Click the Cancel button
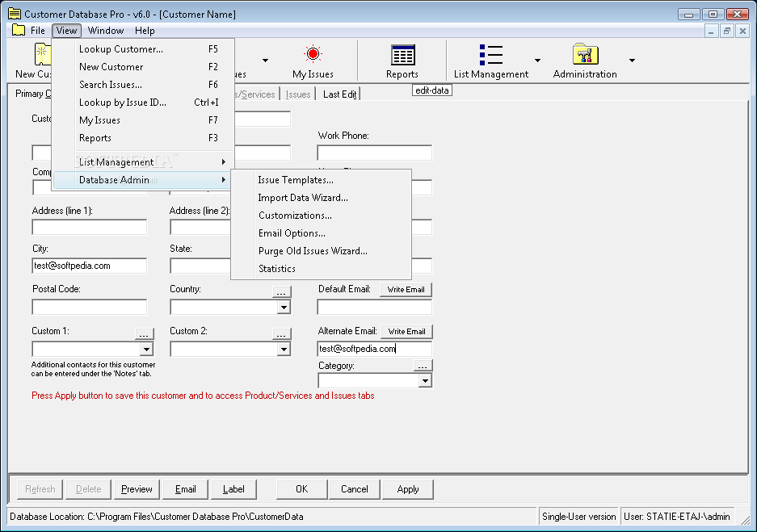Screen dimensions: 757x532 [355, 489]
